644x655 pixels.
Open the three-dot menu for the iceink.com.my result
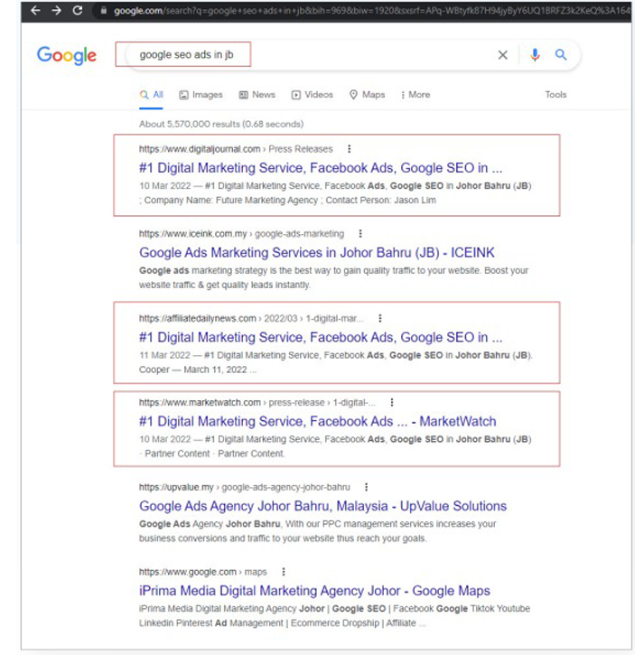[x=360, y=233]
